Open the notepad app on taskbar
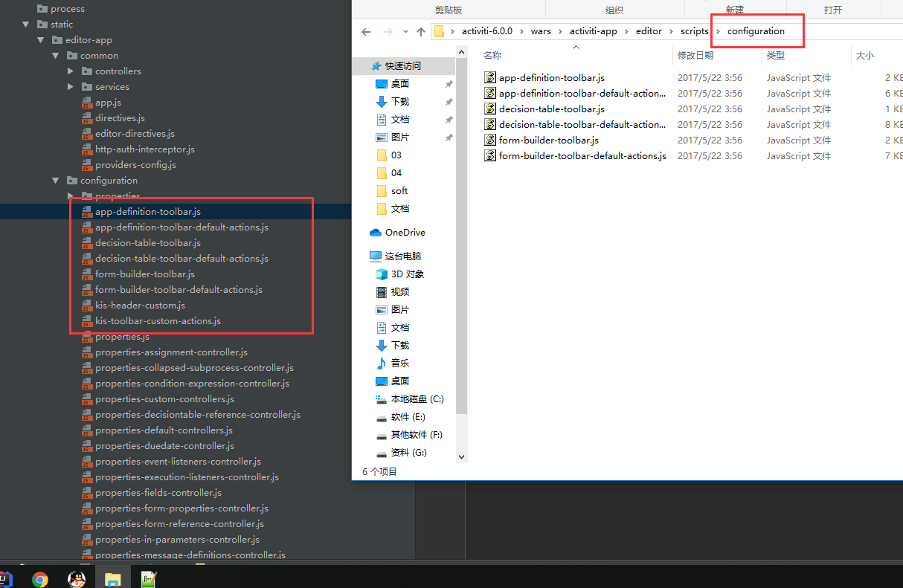 click(148, 579)
